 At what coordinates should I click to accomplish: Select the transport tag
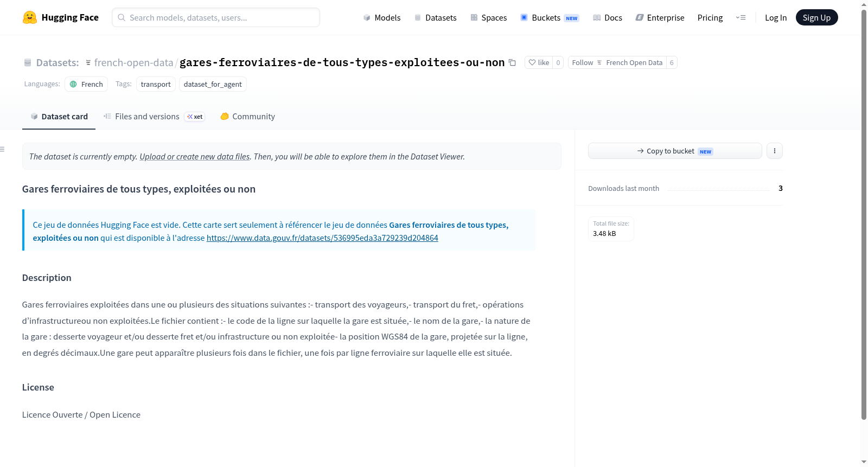click(156, 84)
